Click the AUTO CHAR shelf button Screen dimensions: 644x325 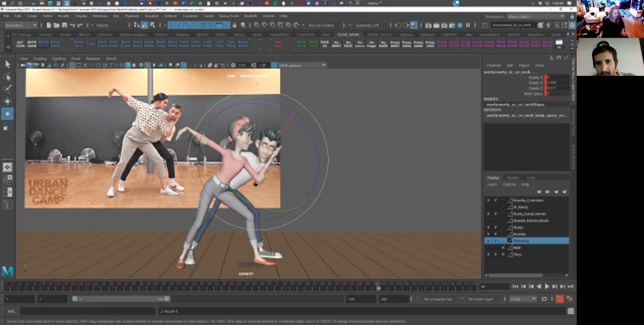tap(32, 44)
